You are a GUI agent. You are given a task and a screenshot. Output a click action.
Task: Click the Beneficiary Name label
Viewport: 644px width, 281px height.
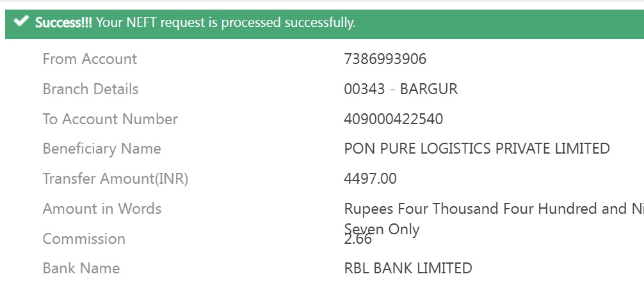tap(102, 149)
